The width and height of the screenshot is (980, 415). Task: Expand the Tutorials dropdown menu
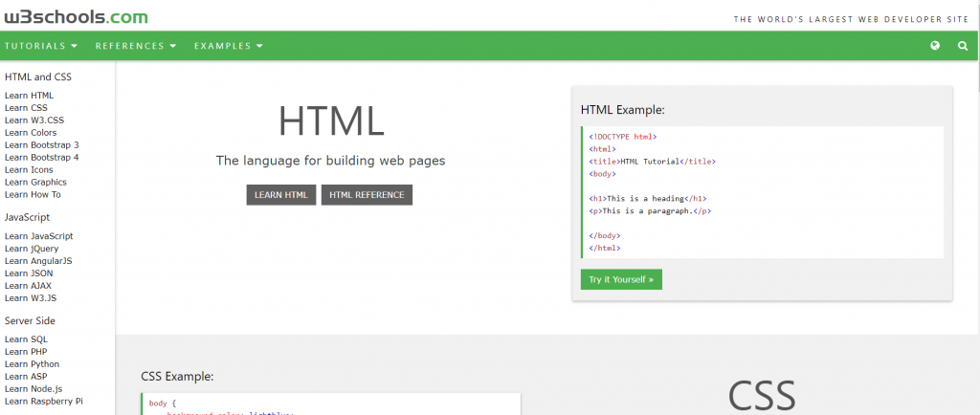[41, 46]
